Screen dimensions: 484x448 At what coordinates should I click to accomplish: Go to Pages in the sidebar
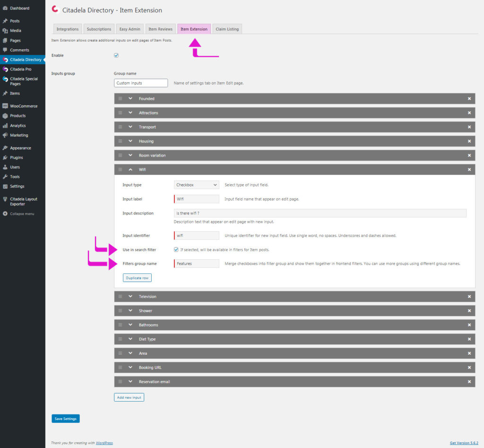[15, 41]
